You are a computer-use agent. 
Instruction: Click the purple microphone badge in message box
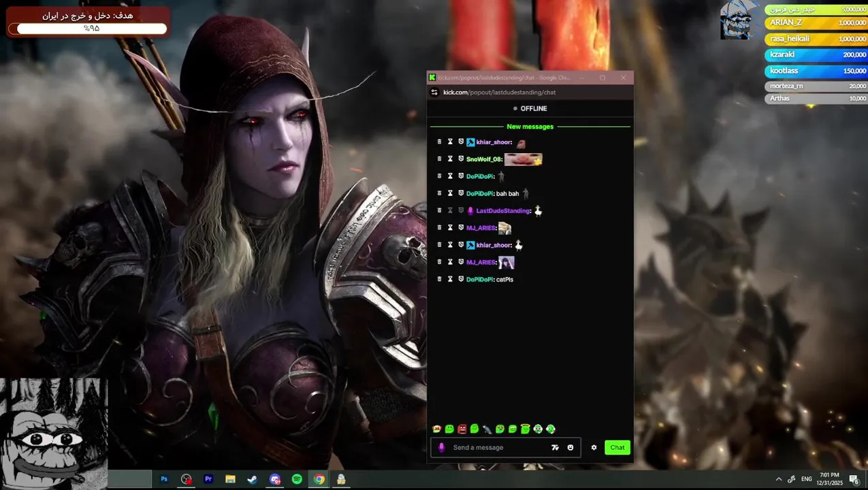pyautogui.click(x=441, y=447)
